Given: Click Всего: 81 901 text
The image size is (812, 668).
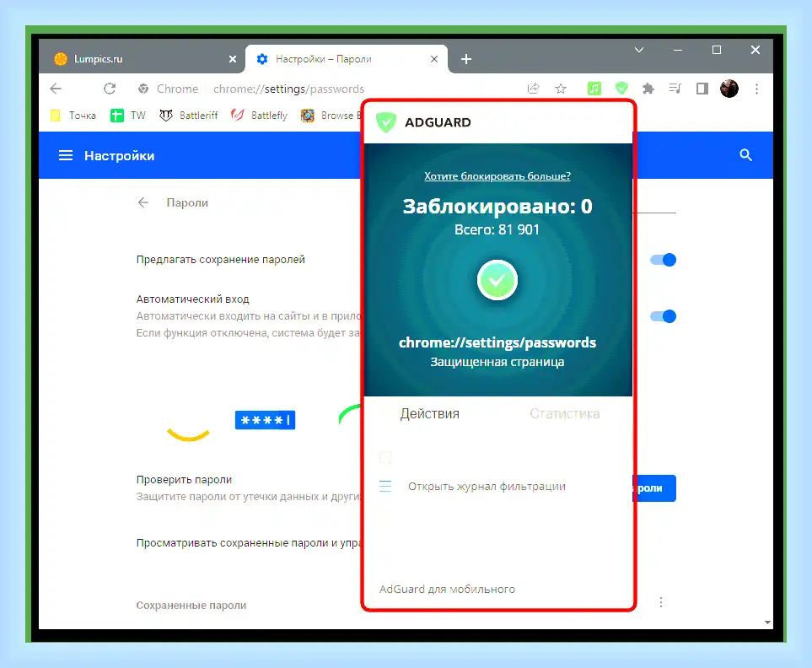Looking at the screenshot, I should point(497,230).
